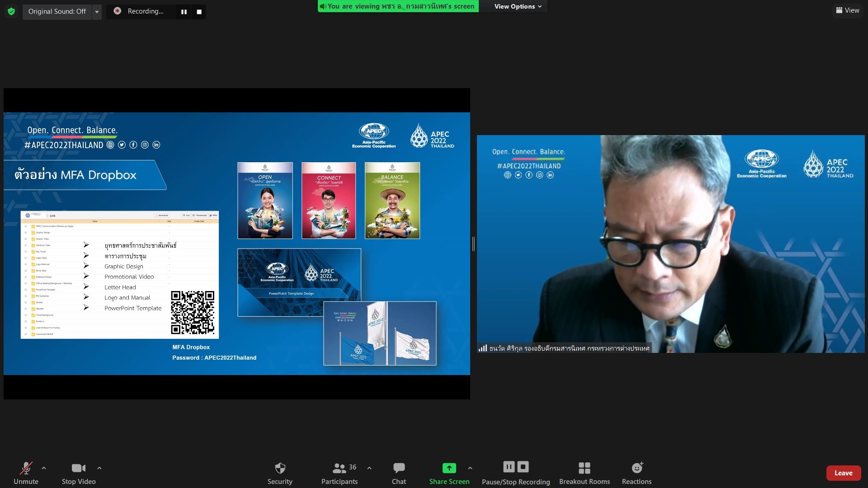Viewport: 868px width, 488px height.
Task: Click the QR code on the shared slide
Action: coord(193,312)
